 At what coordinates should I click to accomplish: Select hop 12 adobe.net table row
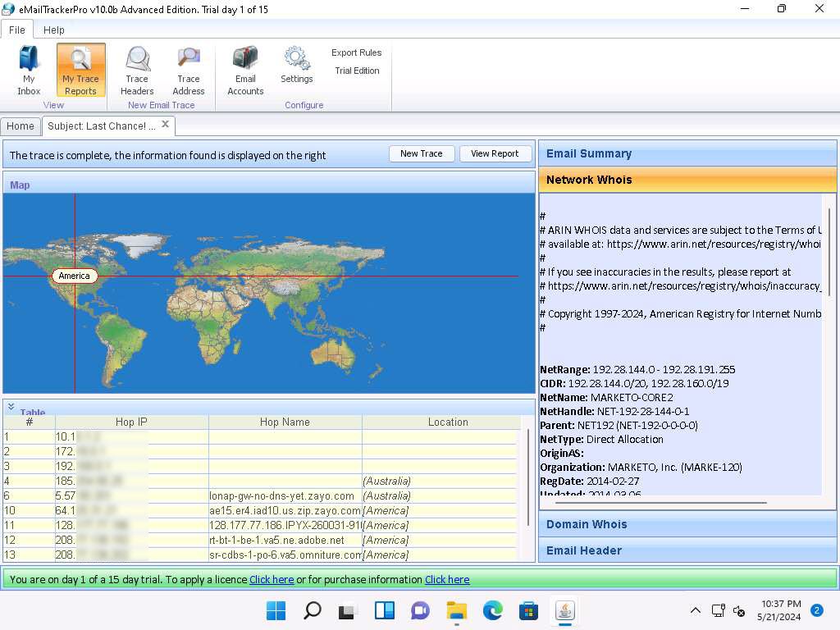click(x=276, y=541)
